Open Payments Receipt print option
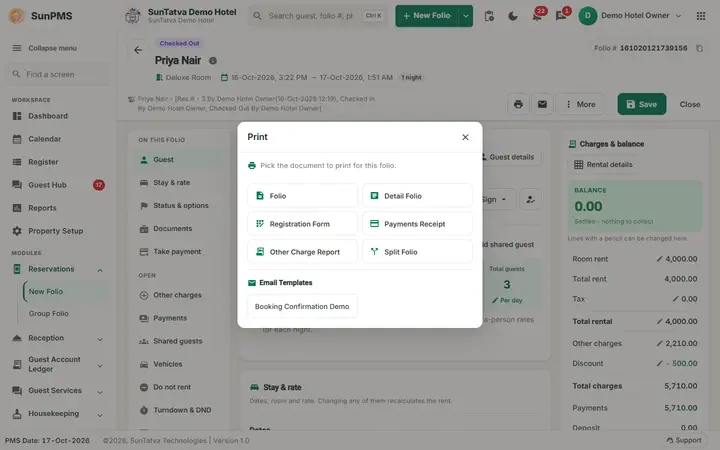The width and height of the screenshot is (720, 450). [x=417, y=224]
